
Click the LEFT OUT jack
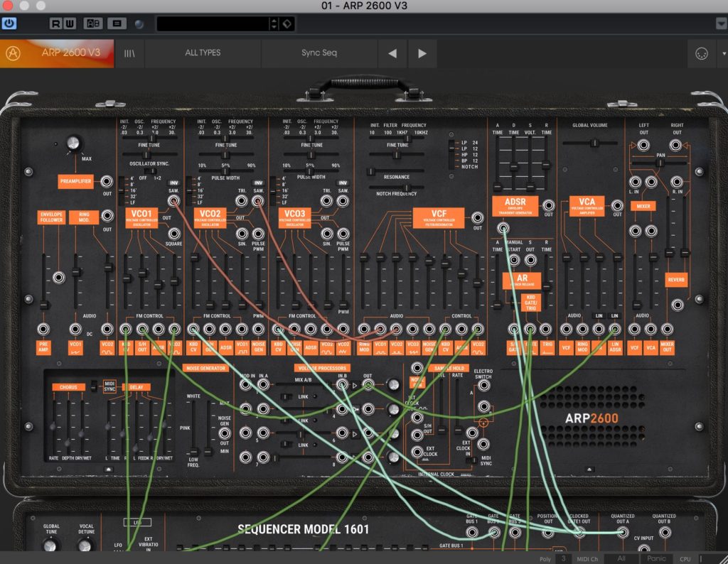643,146
